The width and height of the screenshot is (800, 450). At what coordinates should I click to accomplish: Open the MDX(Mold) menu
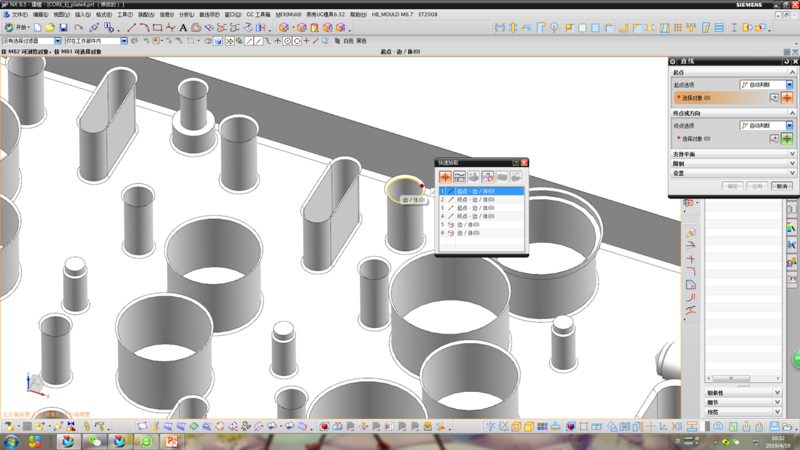click(288, 15)
